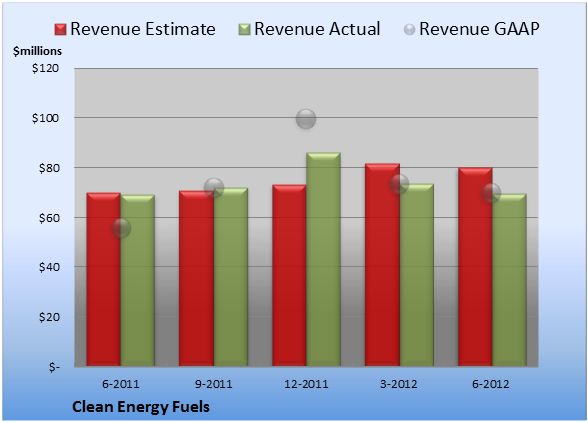The image size is (588, 422).
Task: Click the GAAP marker near $100 for 12-2011
Action: coord(306,119)
